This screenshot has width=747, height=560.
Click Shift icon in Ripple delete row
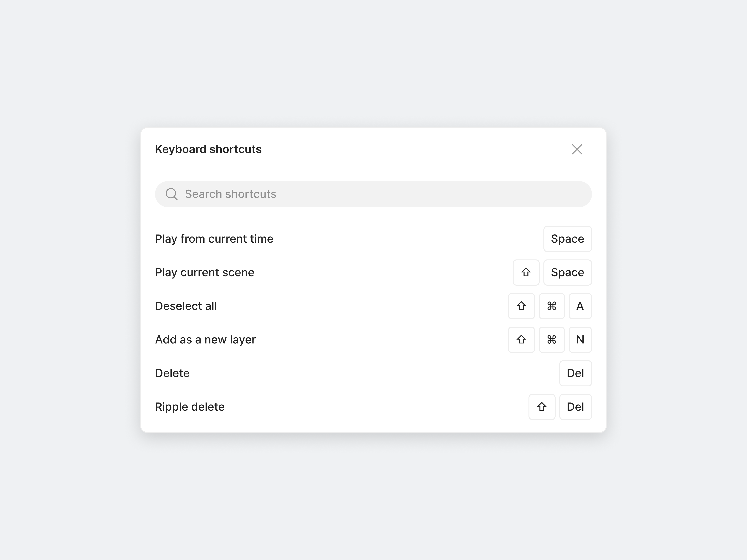(542, 407)
